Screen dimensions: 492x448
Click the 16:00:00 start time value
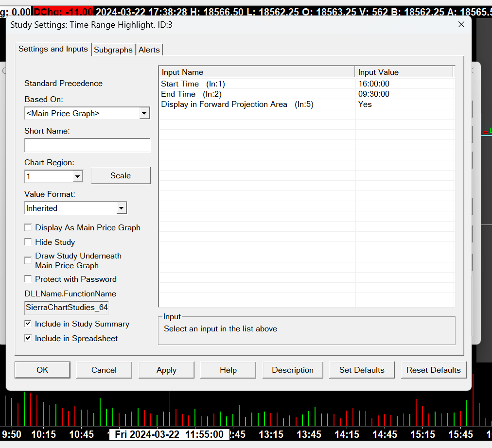[x=374, y=84]
